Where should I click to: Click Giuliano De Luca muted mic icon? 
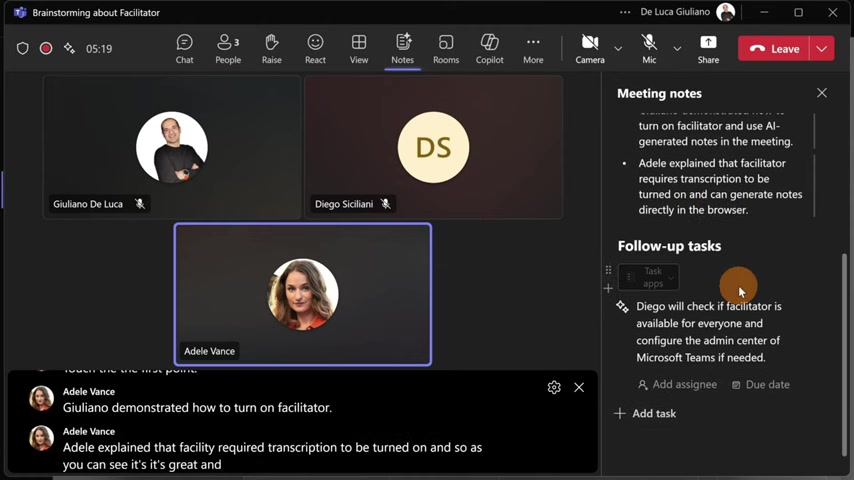[140, 204]
